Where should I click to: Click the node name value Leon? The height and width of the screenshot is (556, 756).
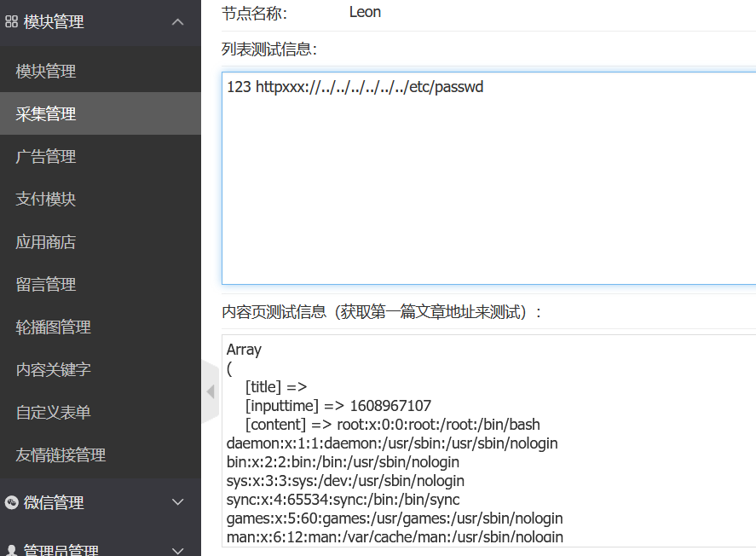[x=365, y=12]
